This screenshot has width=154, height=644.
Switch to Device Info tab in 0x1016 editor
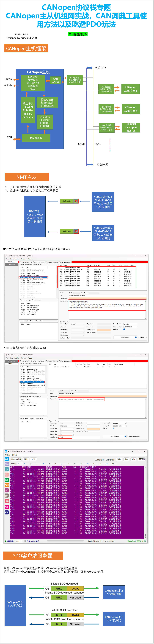(25, 262)
